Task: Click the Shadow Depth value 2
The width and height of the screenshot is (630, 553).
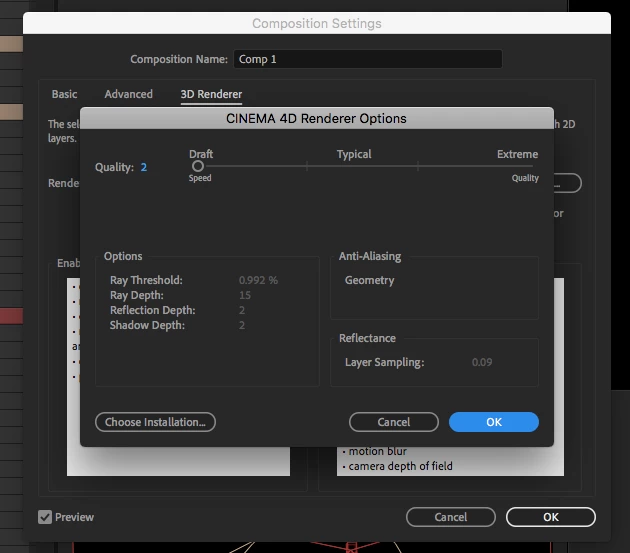Action: 241,325
